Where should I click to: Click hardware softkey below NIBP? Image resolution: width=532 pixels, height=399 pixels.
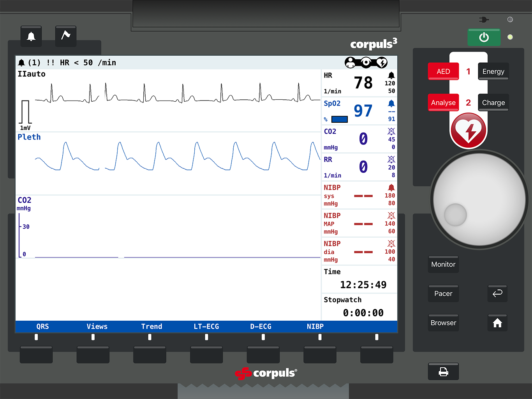click(x=320, y=355)
